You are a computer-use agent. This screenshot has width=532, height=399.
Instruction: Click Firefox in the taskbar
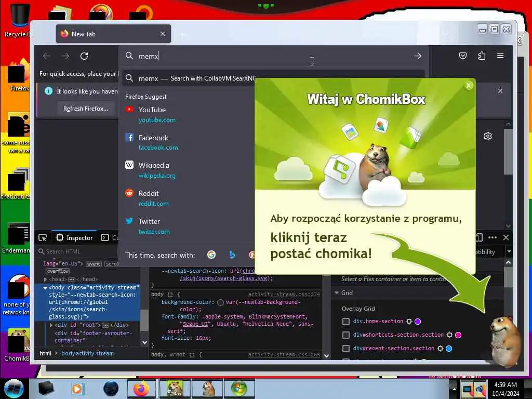pos(141,389)
